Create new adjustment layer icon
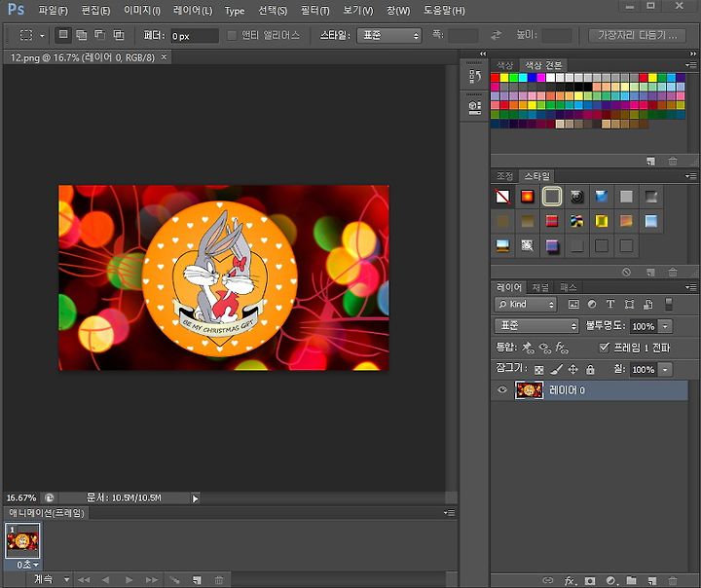 click(610, 580)
